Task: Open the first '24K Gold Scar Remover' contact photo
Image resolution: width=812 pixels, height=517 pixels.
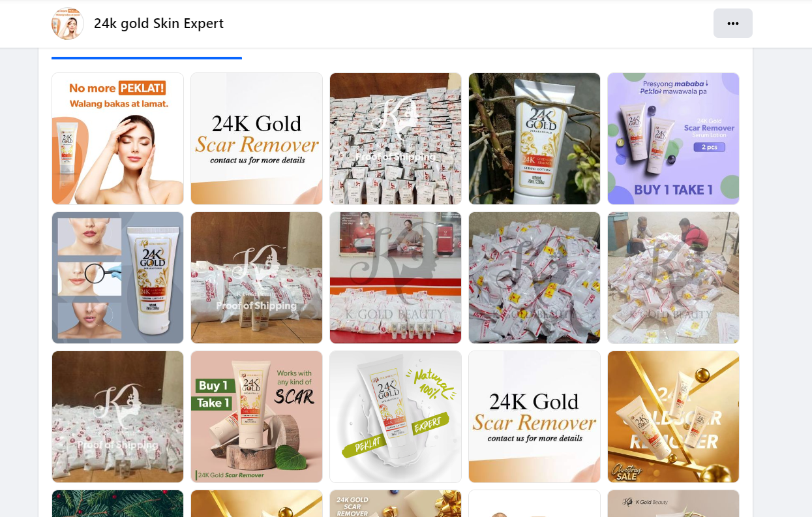Action: point(257,138)
